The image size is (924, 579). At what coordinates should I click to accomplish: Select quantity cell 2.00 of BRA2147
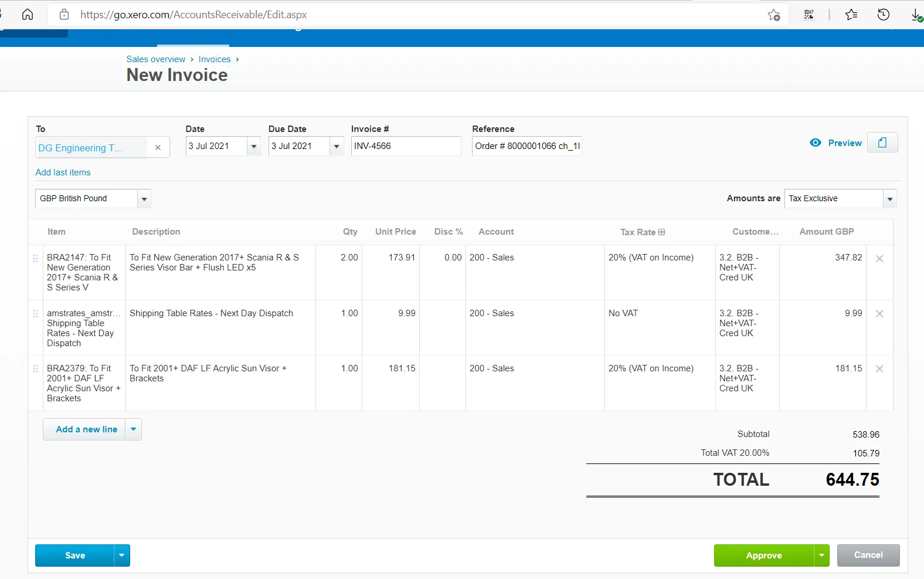[x=339, y=273]
